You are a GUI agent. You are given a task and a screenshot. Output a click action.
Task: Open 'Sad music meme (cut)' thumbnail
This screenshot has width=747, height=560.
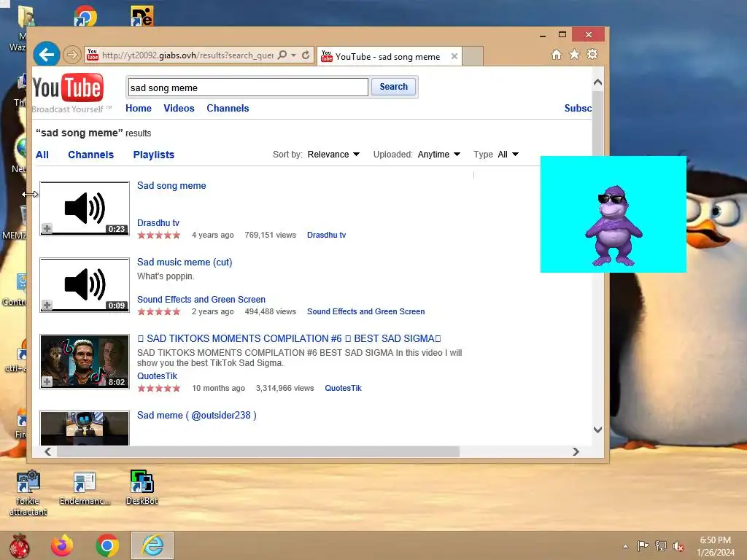[85, 285]
